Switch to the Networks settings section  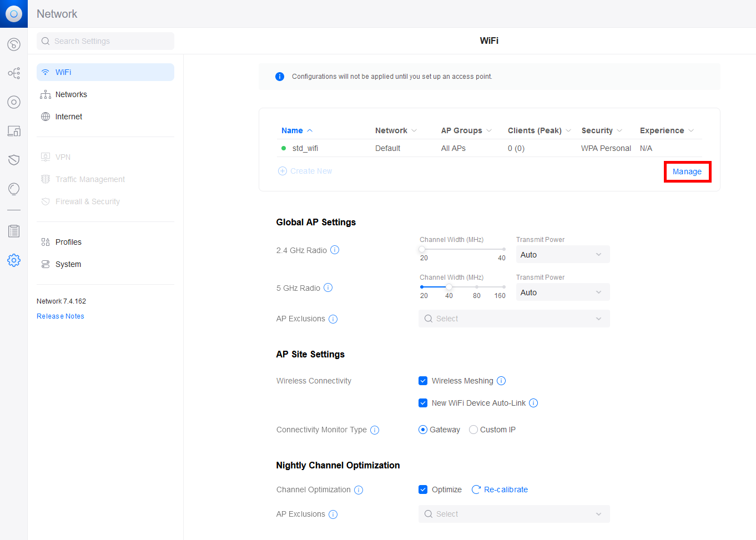tap(70, 94)
